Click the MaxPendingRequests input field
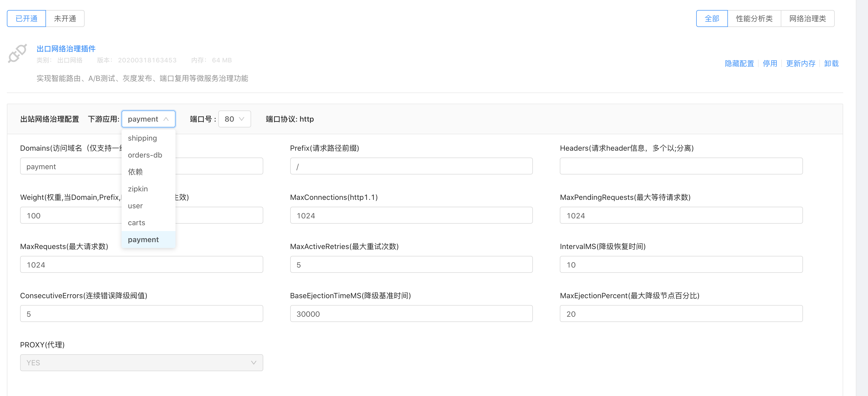Viewport: 868px width, 396px height. point(681,215)
